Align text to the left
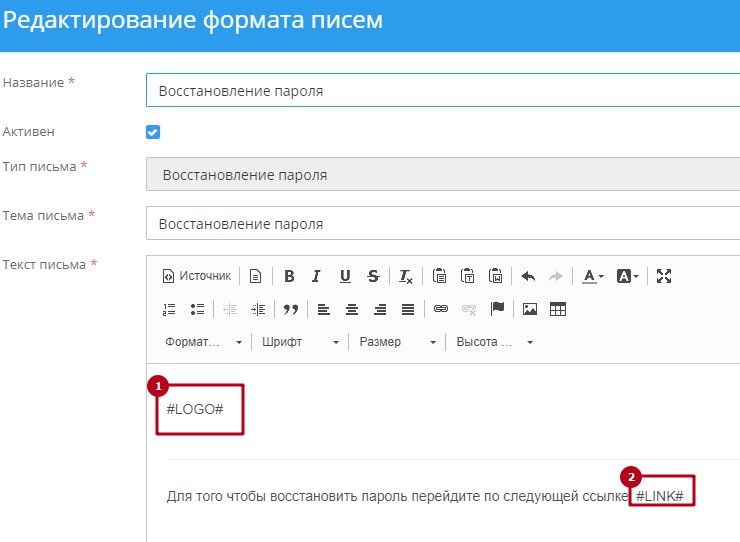740x542 pixels. click(x=323, y=309)
